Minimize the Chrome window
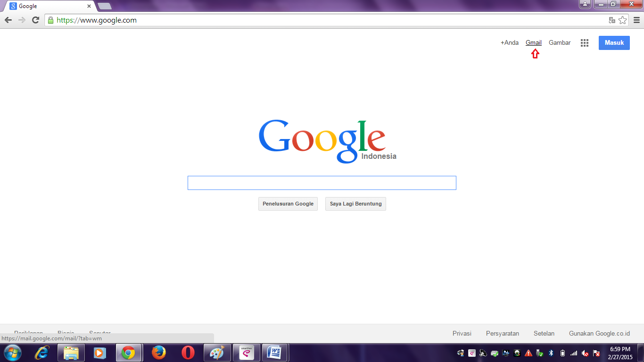 point(601,4)
